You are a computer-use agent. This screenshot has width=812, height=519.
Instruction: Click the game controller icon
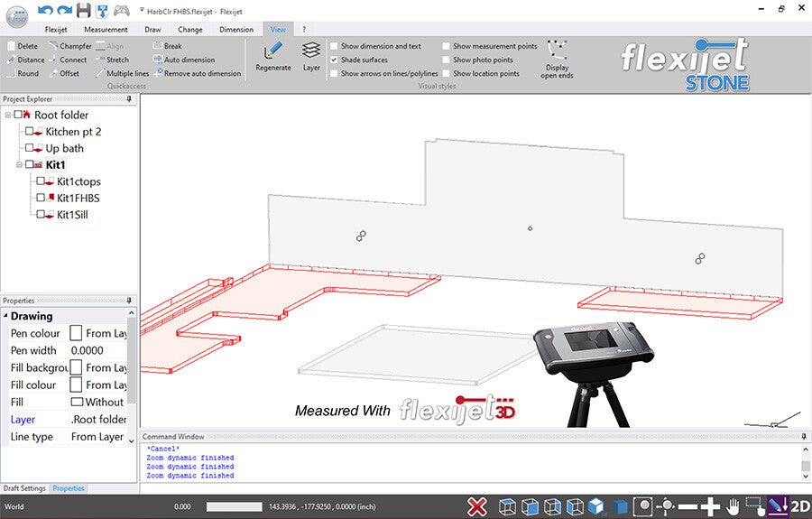click(122, 10)
